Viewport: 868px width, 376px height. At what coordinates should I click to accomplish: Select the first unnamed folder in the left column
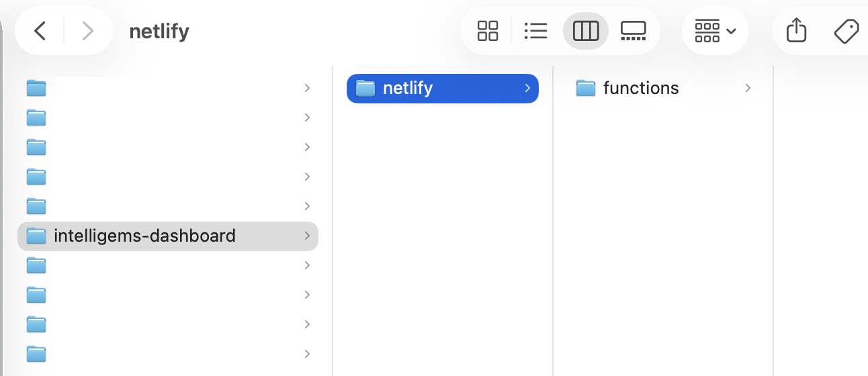(36, 88)
